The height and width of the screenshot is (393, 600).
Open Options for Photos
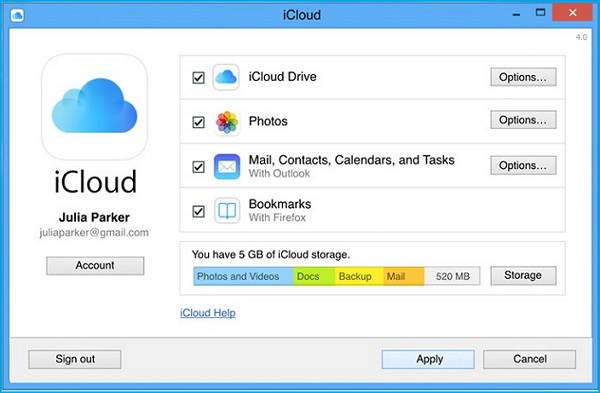(523, 120)
